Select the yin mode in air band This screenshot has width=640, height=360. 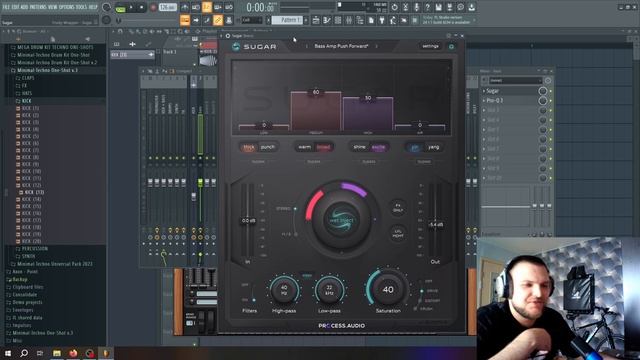(415, 147)
